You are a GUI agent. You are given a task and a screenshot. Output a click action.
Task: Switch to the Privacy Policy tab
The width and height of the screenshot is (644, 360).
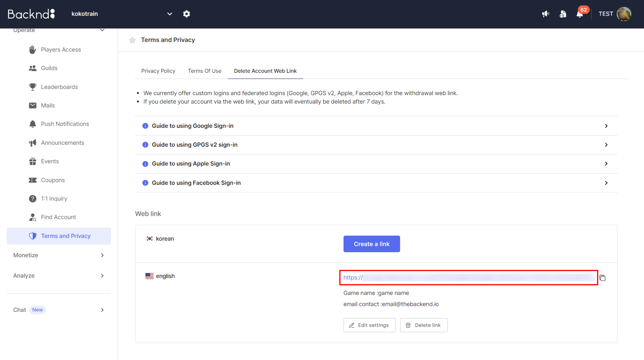pos(158,71)
